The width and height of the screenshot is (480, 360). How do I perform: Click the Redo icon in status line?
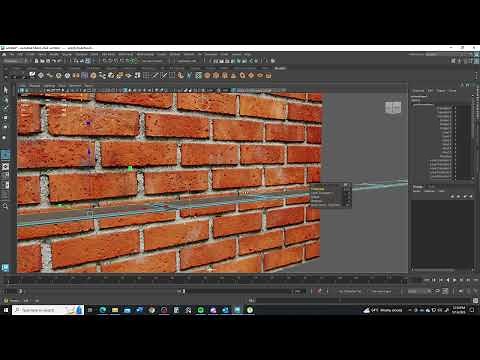59,61
